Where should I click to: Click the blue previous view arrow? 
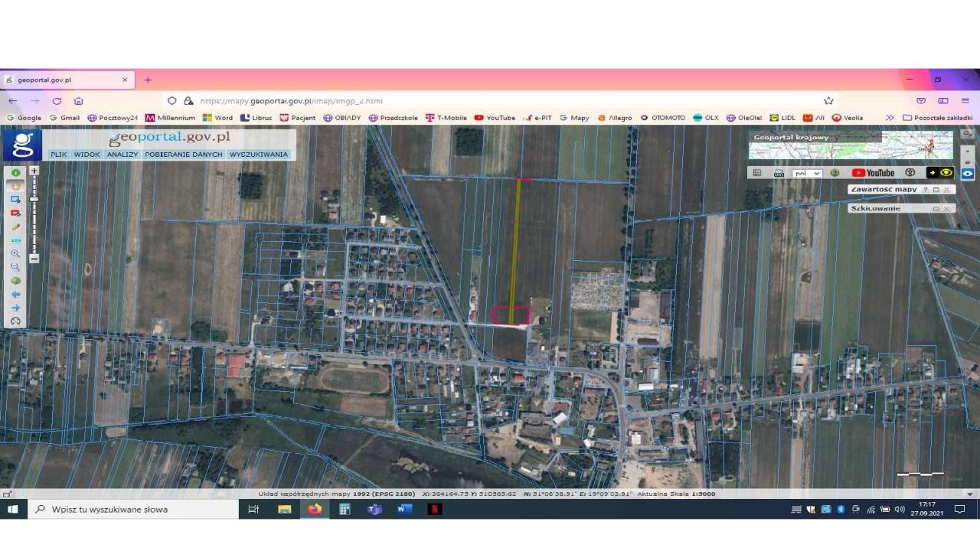15,294
